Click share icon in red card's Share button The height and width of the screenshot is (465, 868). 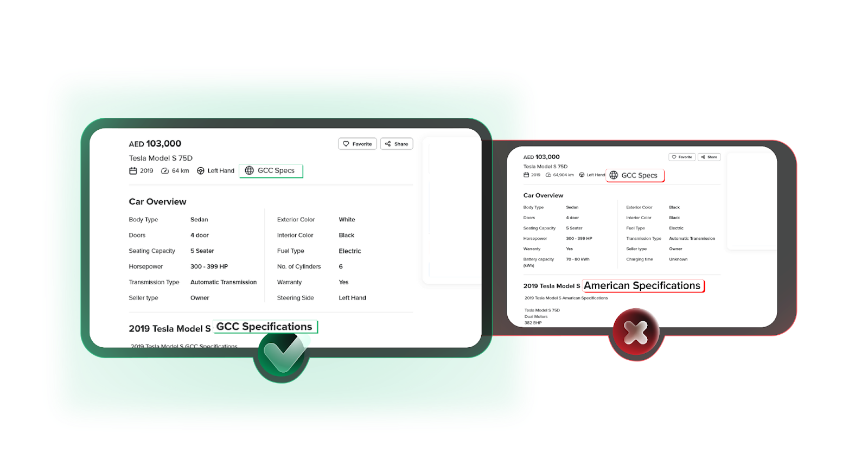(703, 157)
